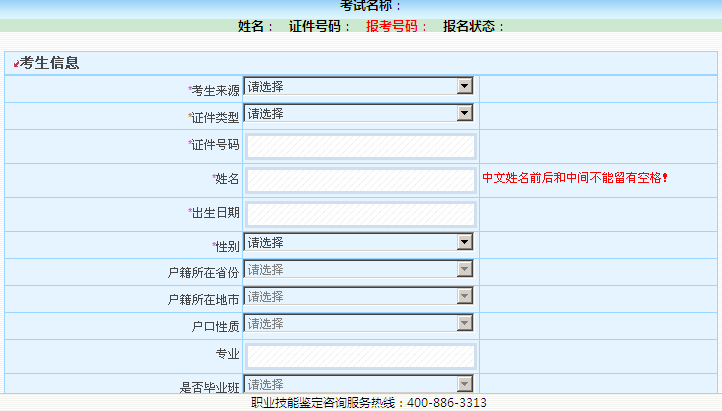Viewport: 722px width, 411px height.
Task: Click the 考试名称 title at top
Action: [370, 6]
